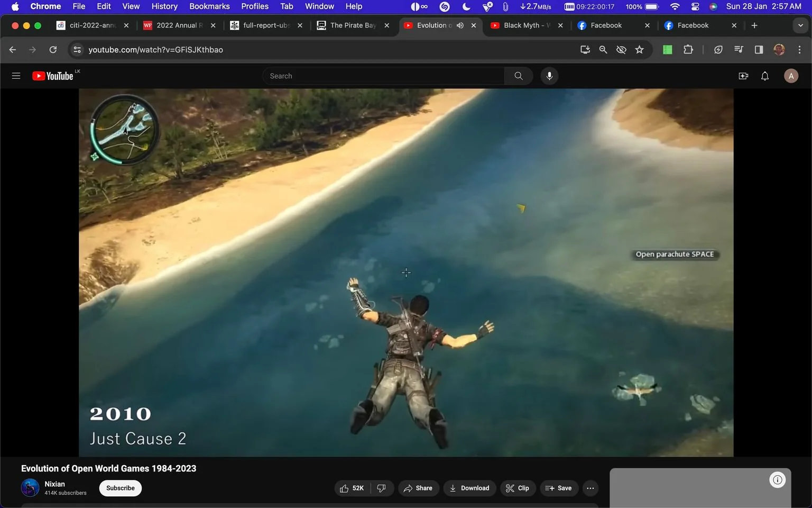Viewport: 812px width, 508px height.
Task: Create a Clip of the video
Action: tap(518, 488)
